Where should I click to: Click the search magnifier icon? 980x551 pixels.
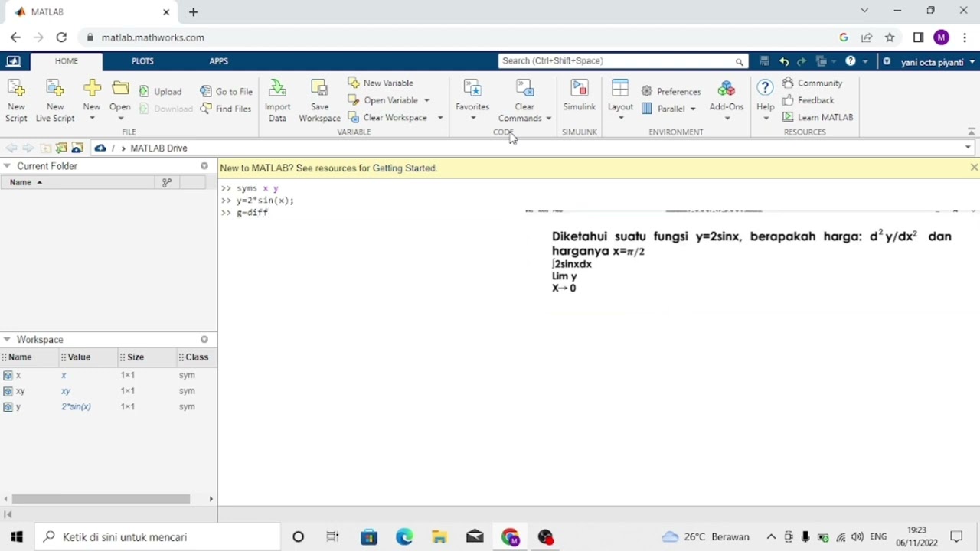(x=739, y=61)
